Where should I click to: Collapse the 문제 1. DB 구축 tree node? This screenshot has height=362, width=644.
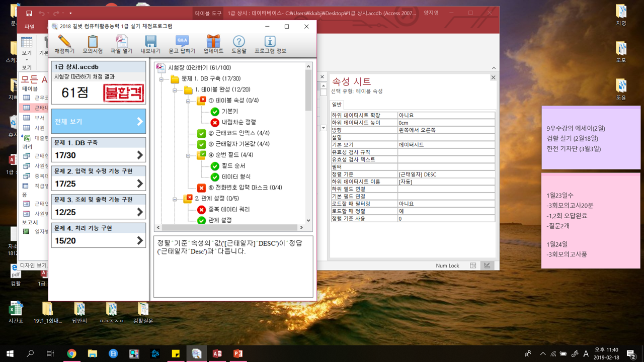(x=162, y=79)
